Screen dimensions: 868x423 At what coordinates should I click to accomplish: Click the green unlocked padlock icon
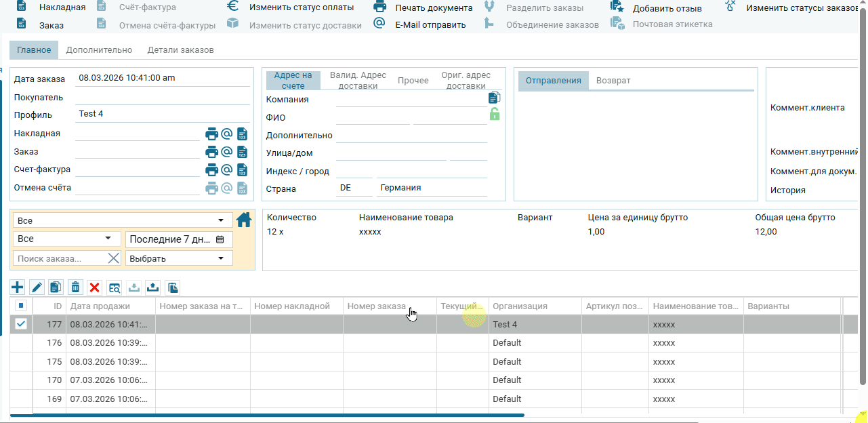click(x=494, y=114)
